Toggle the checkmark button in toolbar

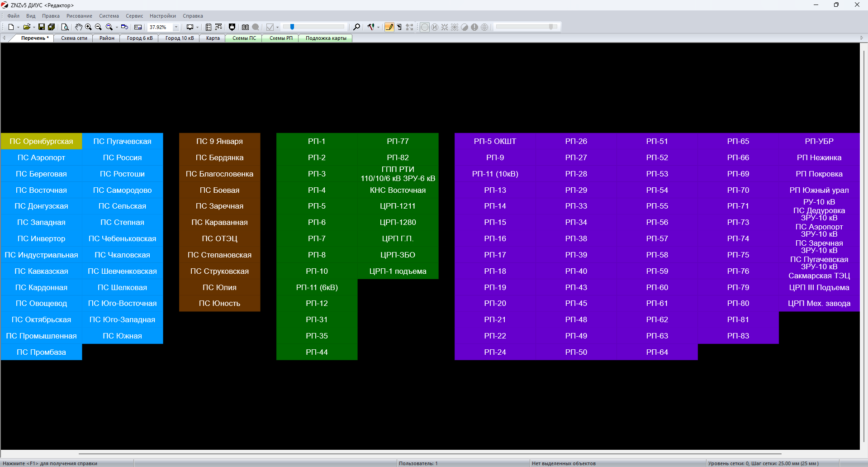[x=270, y=27]
